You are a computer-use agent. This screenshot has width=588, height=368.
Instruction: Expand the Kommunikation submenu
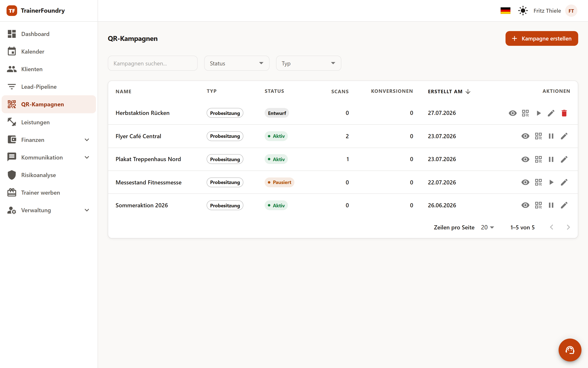(87, 157)
